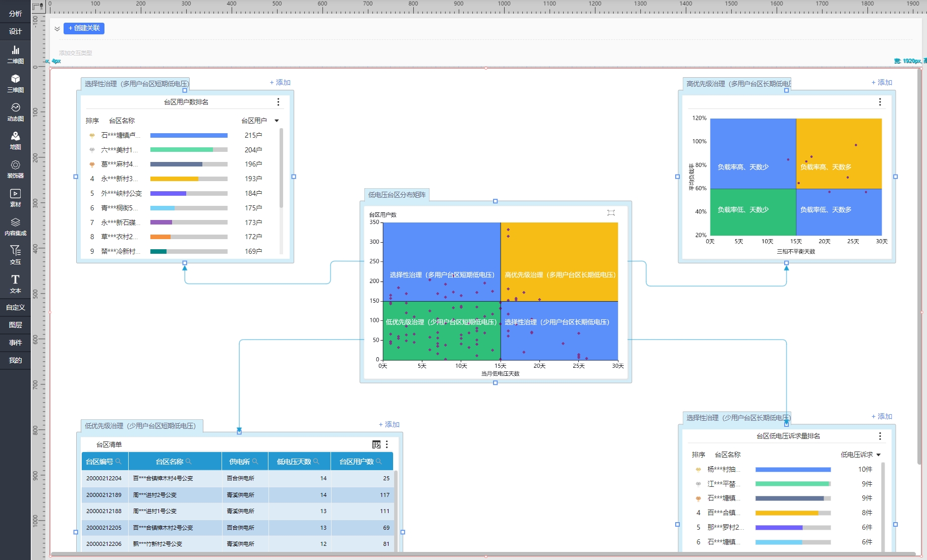
Task: Switch to the 分析 tab
Action: [15, 14]
